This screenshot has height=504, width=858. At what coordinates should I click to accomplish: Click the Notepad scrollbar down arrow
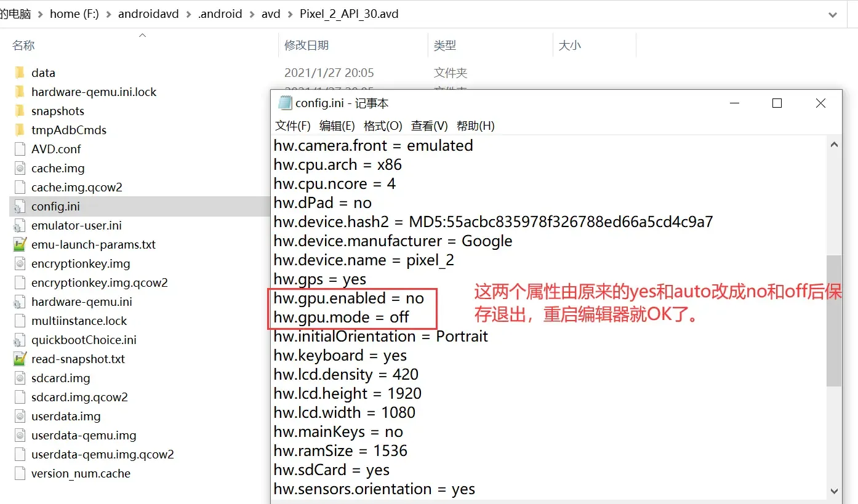pos(834,491)
